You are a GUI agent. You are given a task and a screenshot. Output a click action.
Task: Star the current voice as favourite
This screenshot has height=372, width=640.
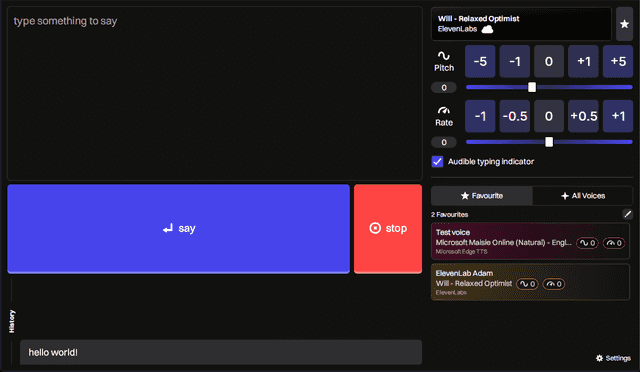point(624,24)
